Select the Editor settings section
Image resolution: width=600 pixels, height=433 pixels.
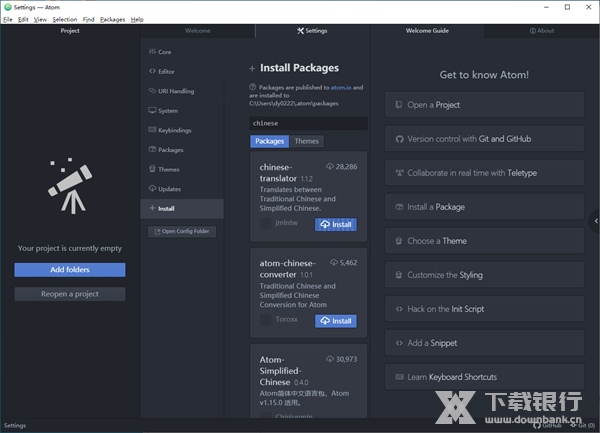pyautogui.click(x=166, y=72)
